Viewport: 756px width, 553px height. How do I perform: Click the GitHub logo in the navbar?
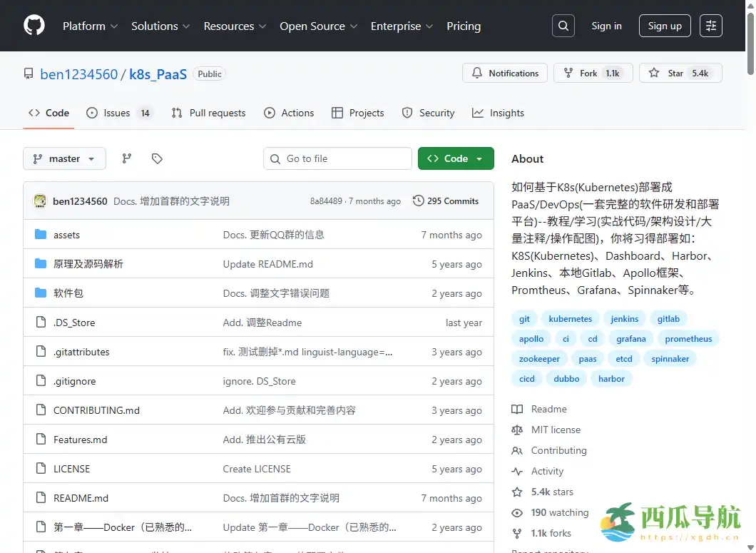(x=34, y=26)
